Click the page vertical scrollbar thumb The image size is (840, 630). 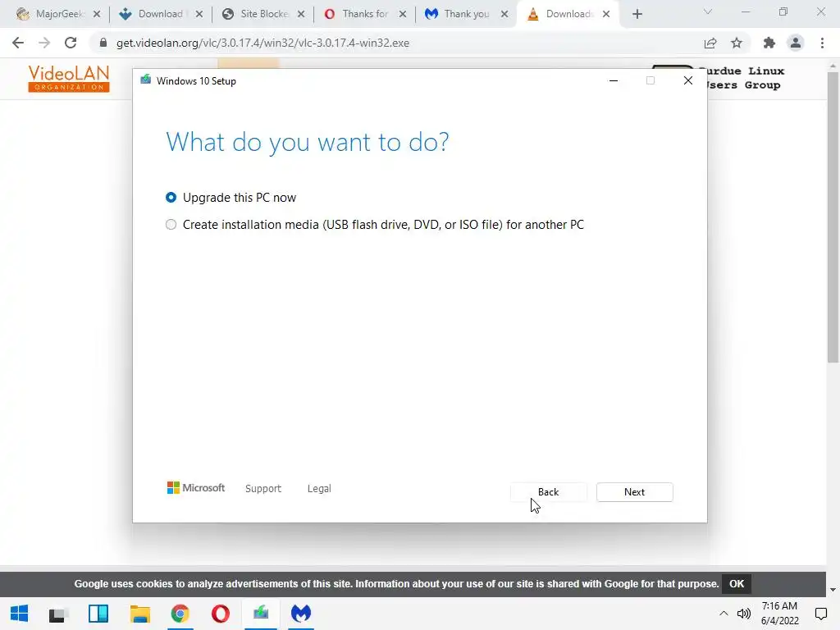point(833,217)
